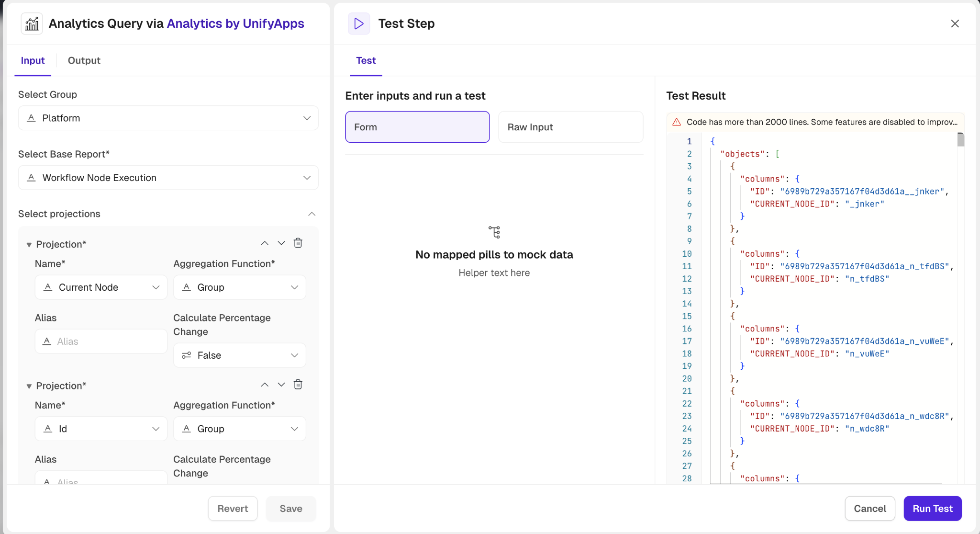Image resolution: width=980 pixels, height=534 pixels.
Task: Open the Analytics by UnifyApps link
Action: (235, 23)
